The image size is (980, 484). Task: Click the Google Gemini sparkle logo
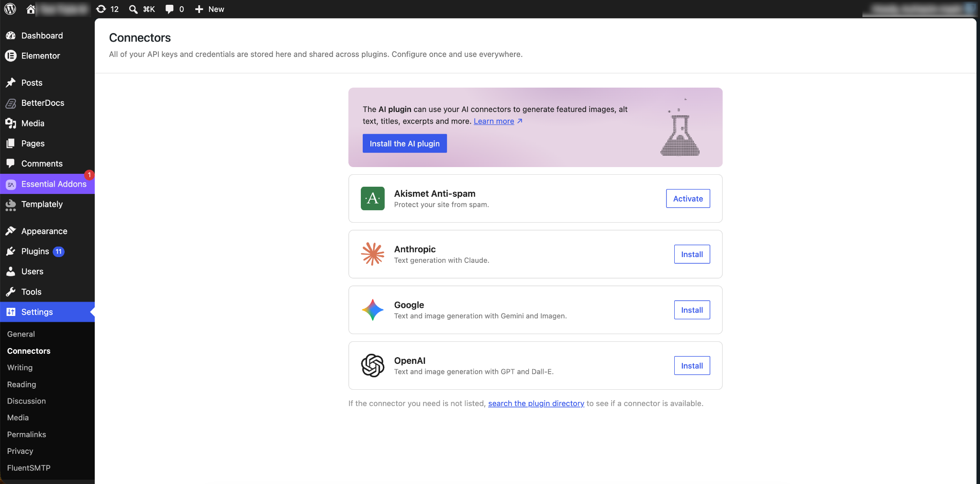373,310
